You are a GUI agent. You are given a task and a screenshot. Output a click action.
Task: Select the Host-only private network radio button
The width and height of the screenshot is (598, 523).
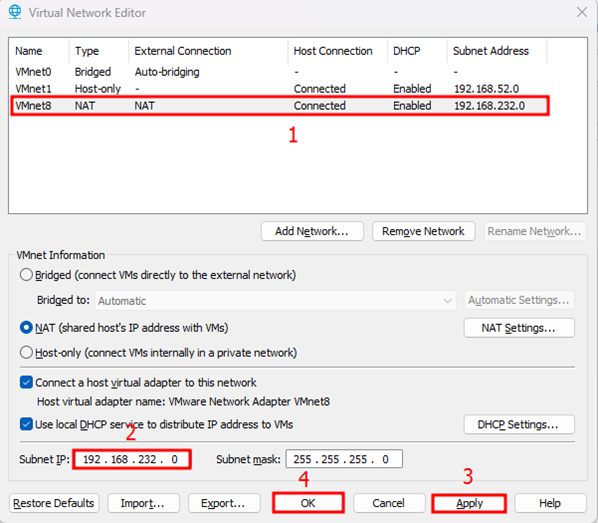[x=26, y=352]
